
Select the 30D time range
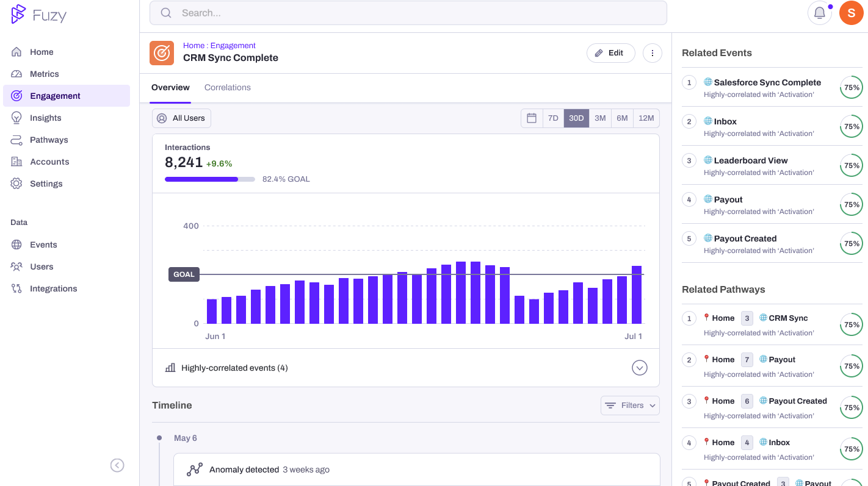(x=576, y=118)
